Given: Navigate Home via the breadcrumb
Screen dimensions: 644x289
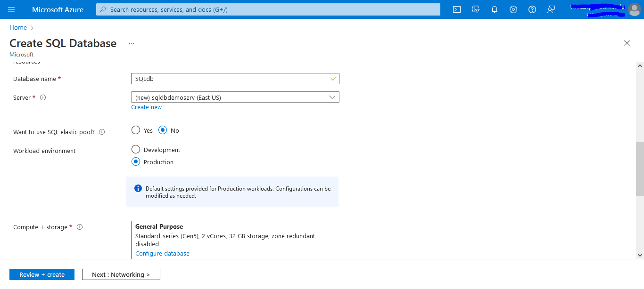Looking at the screenshot, I should click(17, 27).
